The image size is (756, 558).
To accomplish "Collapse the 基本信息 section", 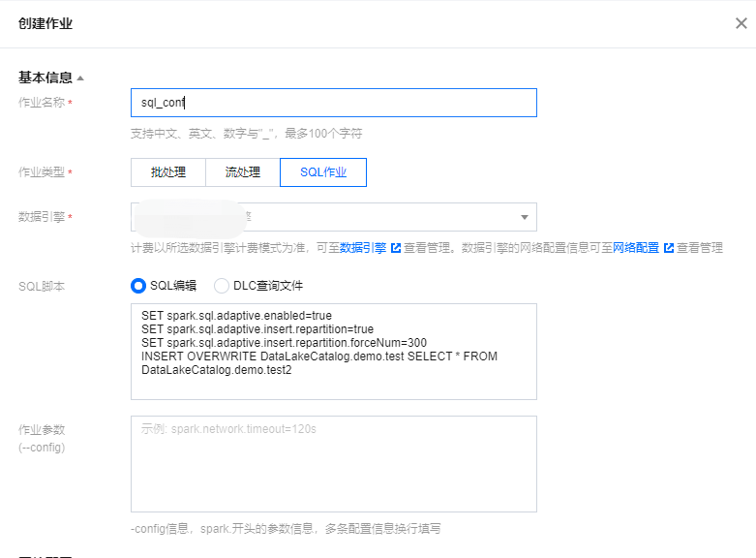I will click(x=80, y=78).
